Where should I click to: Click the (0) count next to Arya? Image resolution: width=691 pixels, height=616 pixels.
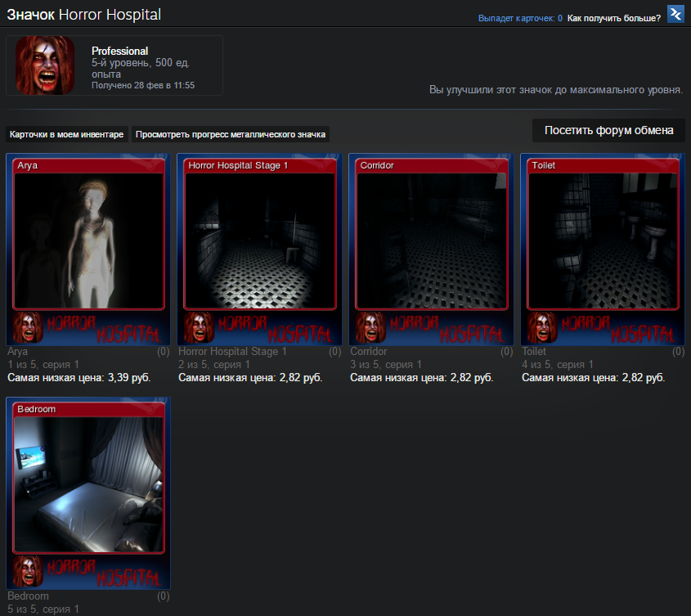coord(163,352)
